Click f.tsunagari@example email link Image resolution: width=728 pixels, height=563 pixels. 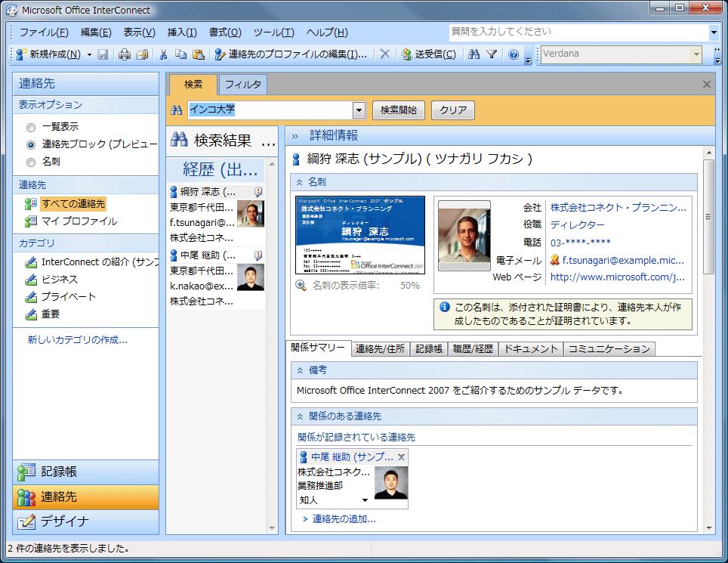pos(623,260)
